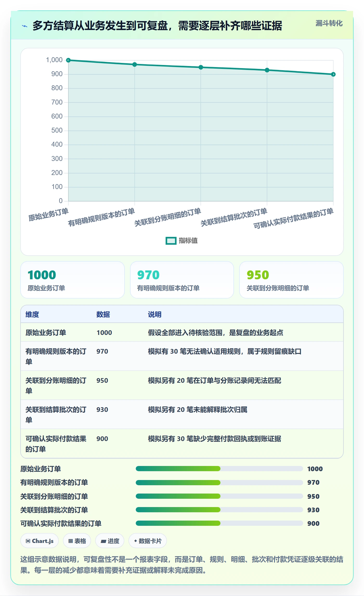Click the 漏斗转化 label in the header
The height and width of the screenshot is (596, 364).
click(329, 23)
